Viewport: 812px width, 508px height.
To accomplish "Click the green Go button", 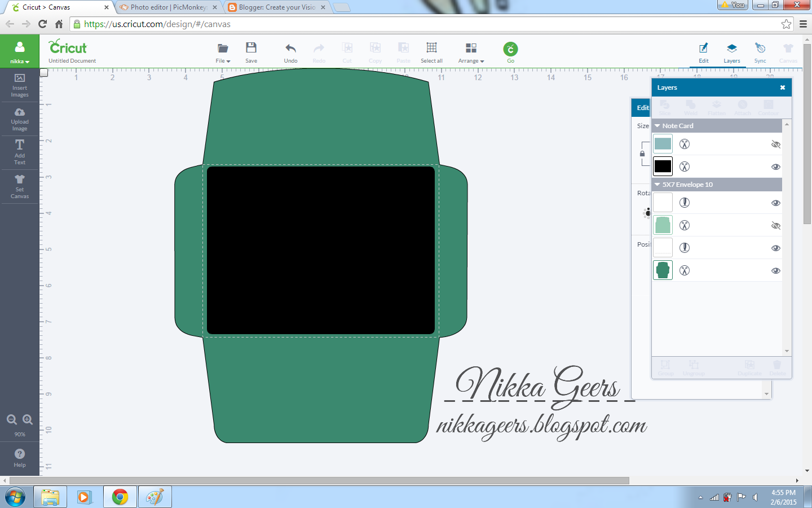I will 510,50.
